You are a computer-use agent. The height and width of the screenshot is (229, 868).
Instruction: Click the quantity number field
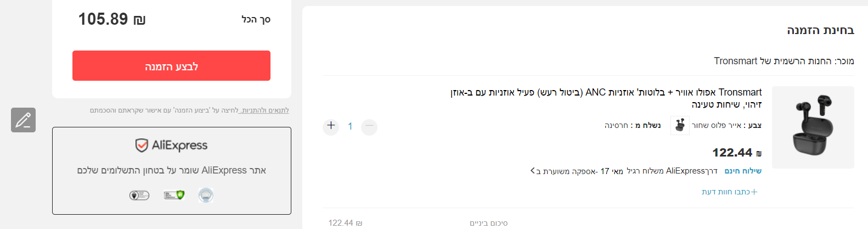(350, 127)
